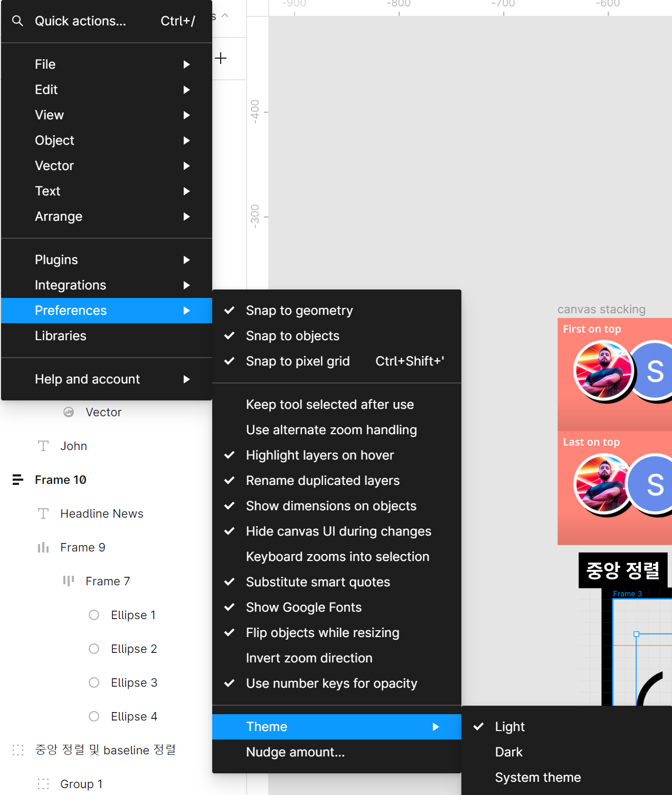
Task: Open the Edit submenu
Action: (x=107, y=90)
